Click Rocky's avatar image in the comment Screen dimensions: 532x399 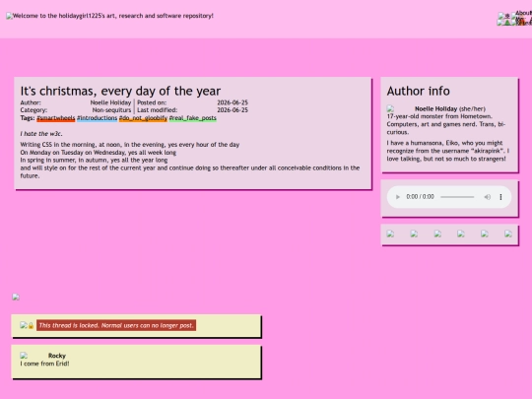(x=24, y=356)
